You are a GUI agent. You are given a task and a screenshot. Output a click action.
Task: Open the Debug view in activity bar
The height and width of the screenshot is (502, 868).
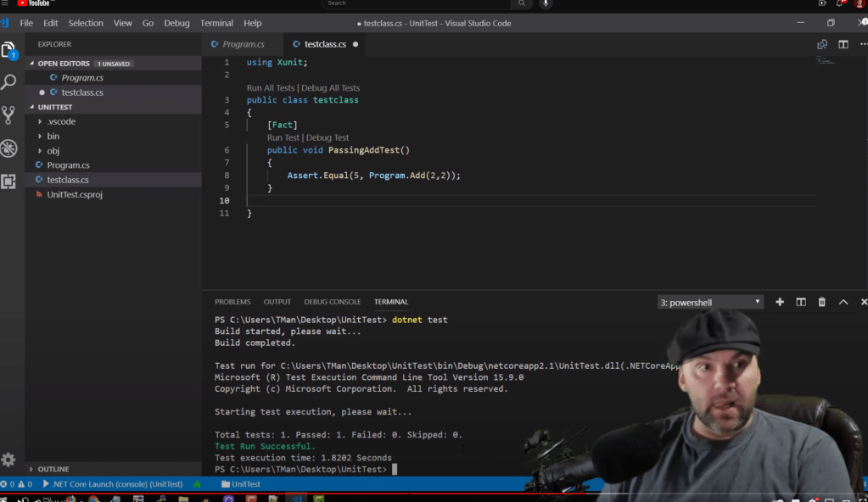coord(8,148)
